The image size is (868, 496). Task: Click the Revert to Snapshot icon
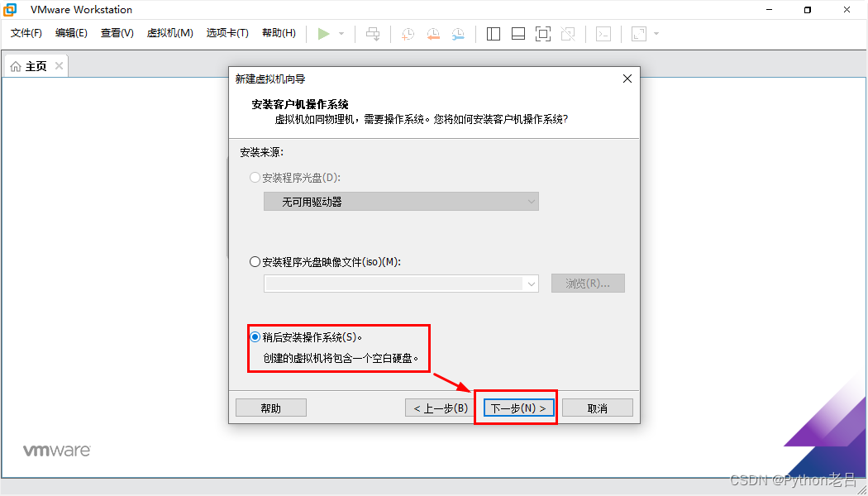(433, 34)
